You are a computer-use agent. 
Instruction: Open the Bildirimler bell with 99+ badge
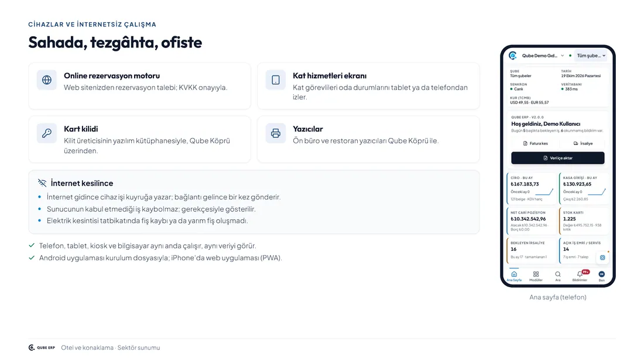click(580, 275)
